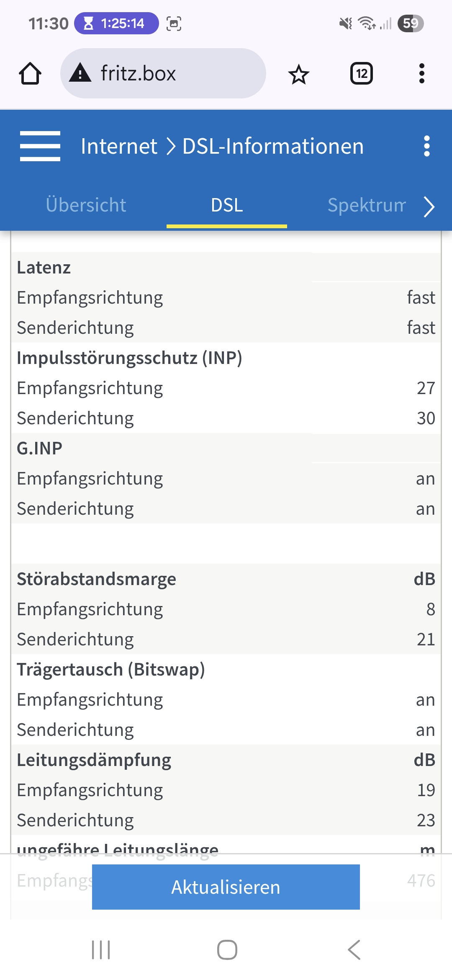Tap the running timer chip showing 1:25:14
The width and height of the screenshot is (452, 980).
tap(117, 24)
